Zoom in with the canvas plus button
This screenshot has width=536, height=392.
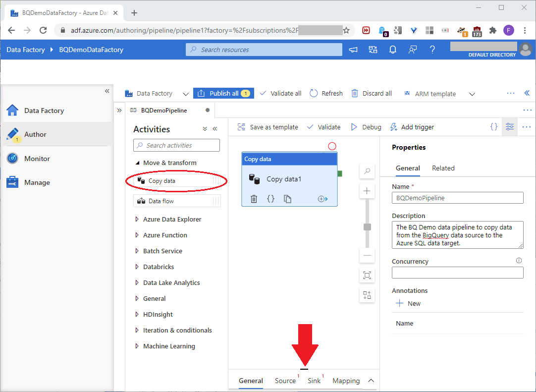(367, 191)
